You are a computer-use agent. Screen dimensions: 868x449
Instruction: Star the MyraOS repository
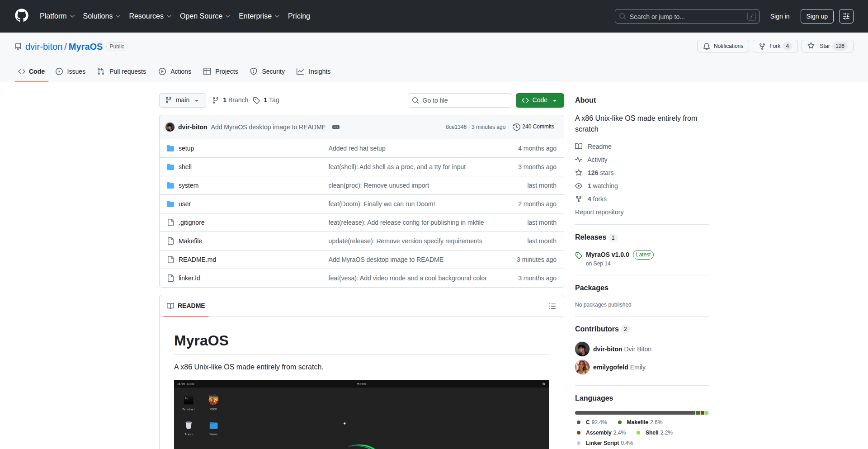pos(826,46)
